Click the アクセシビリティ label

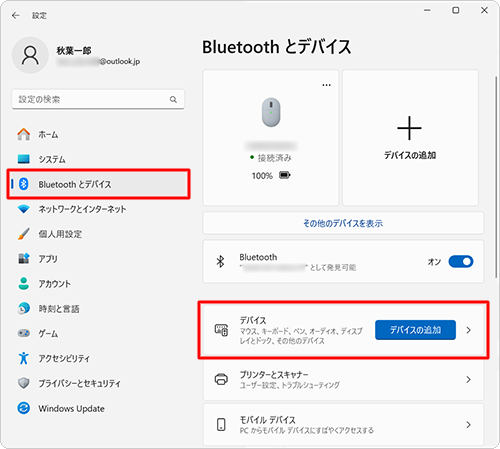[64, 358]
